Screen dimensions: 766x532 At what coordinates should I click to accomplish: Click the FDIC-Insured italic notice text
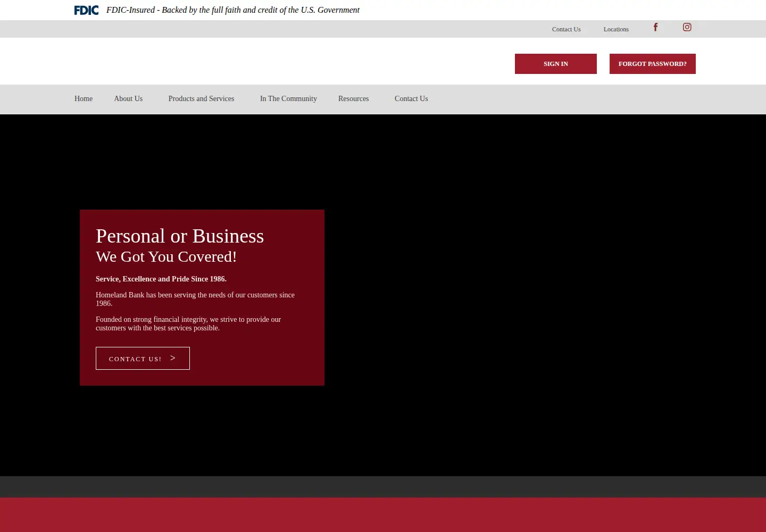point(233,10)
